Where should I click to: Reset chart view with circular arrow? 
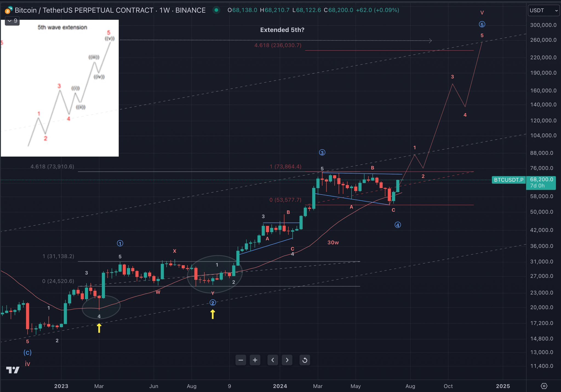pos(305,360)
